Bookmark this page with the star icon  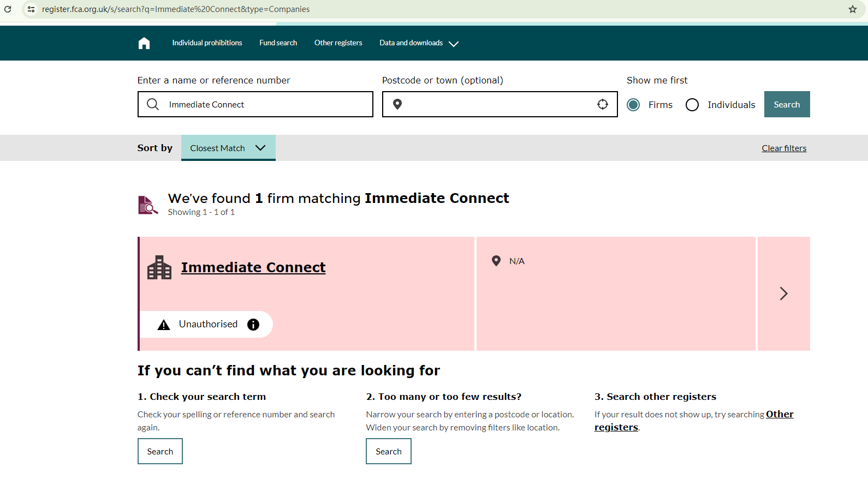(x=853, y=9)
